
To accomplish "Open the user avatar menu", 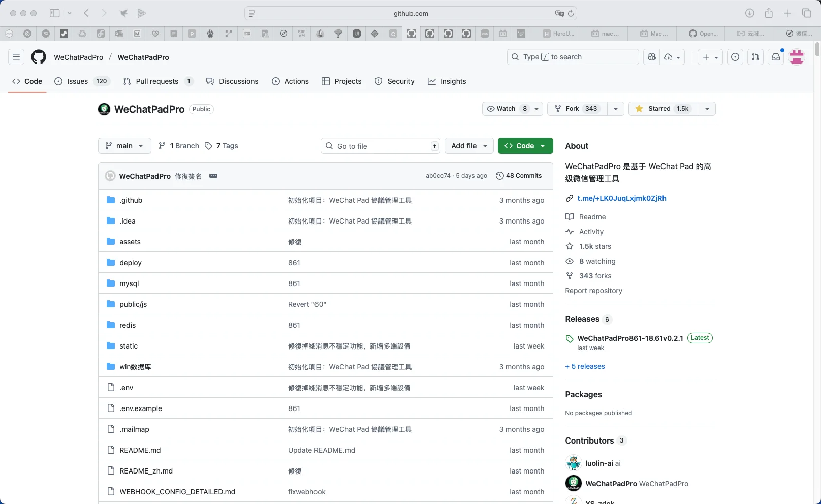I will (797, 57).
